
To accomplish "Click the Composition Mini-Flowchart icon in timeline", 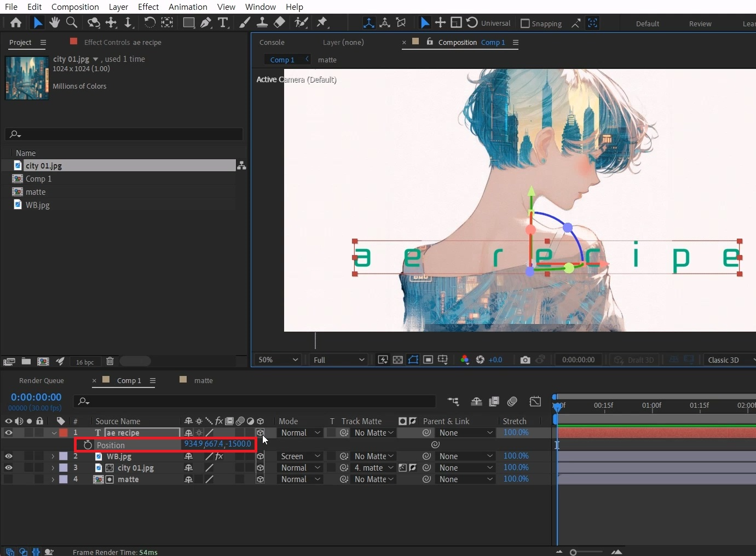I will [x=453, y=402].
